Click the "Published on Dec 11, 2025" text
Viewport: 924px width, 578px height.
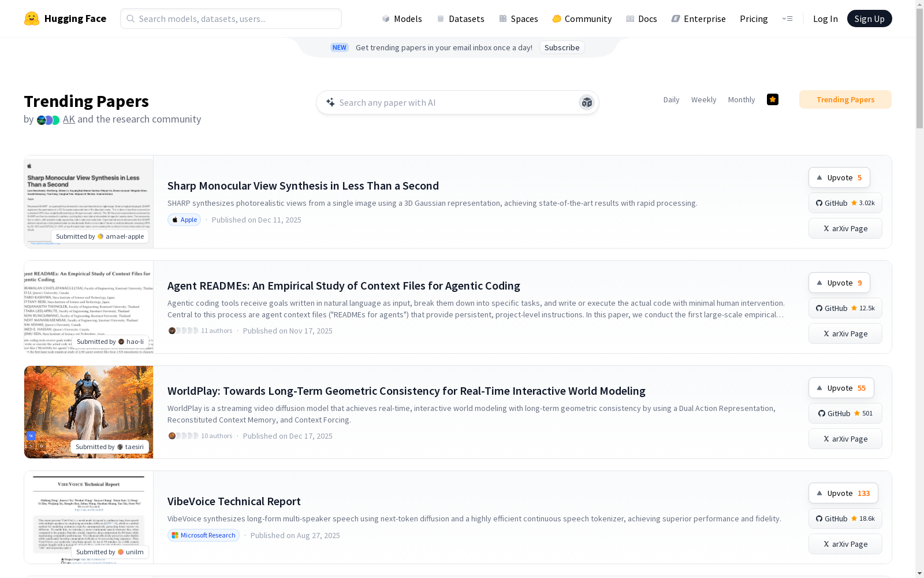pos(256,220)
